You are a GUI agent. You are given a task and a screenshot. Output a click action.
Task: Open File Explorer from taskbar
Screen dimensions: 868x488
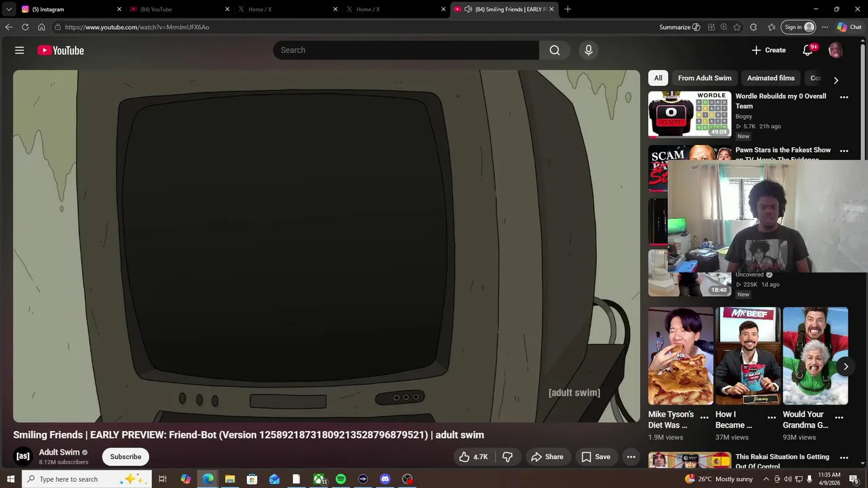[x=230, y=479]
